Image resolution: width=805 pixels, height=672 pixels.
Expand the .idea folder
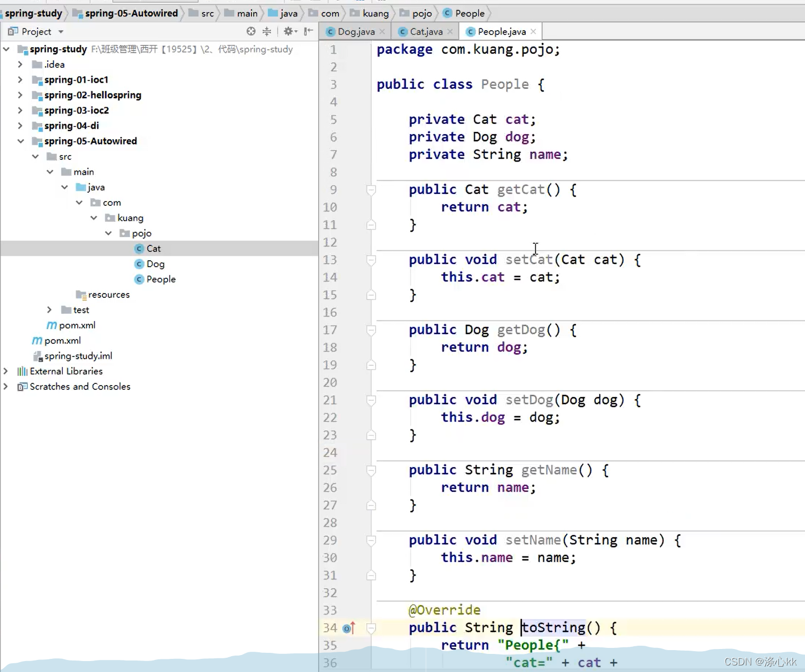(20, 65)
